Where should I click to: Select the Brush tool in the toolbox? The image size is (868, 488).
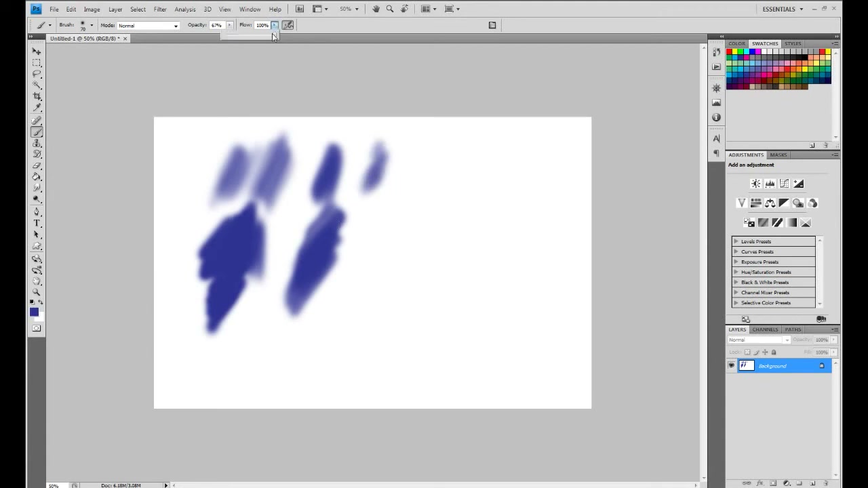pos(37,133)
